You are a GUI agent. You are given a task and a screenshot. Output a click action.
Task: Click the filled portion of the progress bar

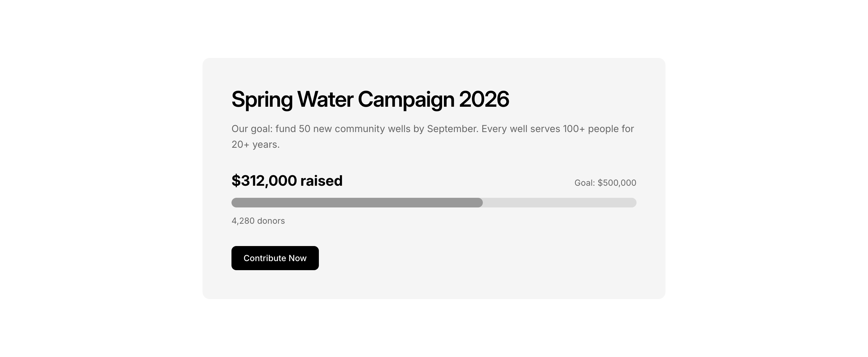[357, 203]
